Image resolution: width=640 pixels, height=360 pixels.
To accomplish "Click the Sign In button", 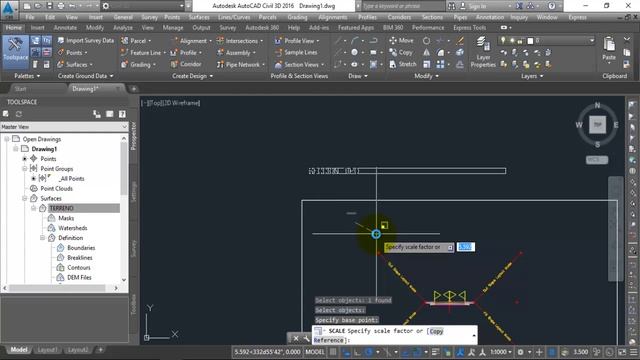I will [477, 6].
